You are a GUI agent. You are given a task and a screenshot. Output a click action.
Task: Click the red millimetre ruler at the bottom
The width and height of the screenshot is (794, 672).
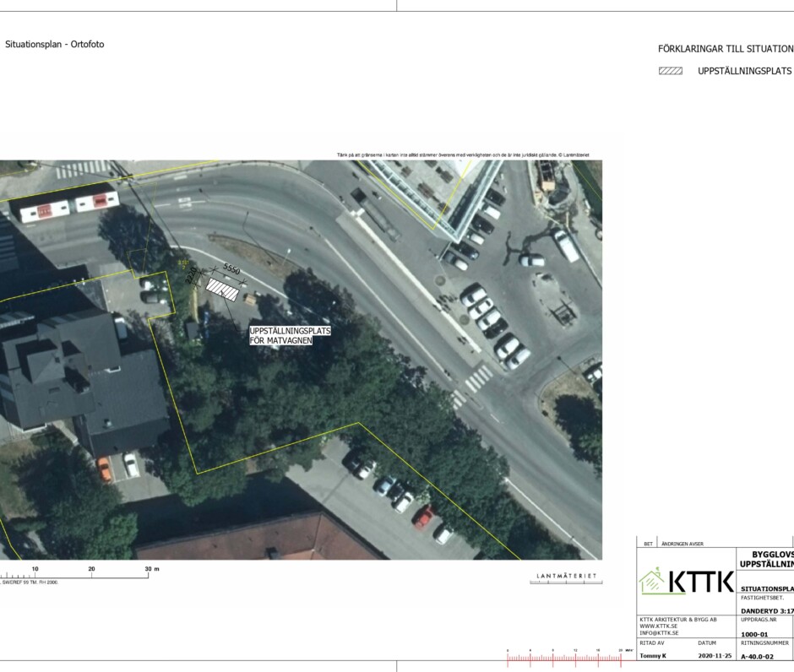[564, 657]
